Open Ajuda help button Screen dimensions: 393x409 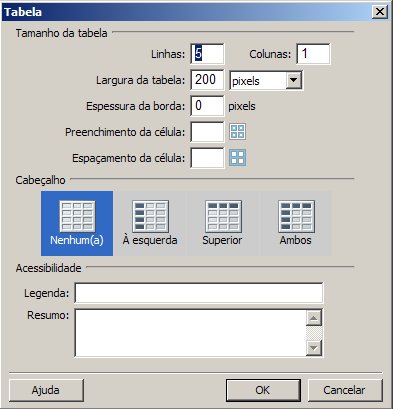[46, 390]
